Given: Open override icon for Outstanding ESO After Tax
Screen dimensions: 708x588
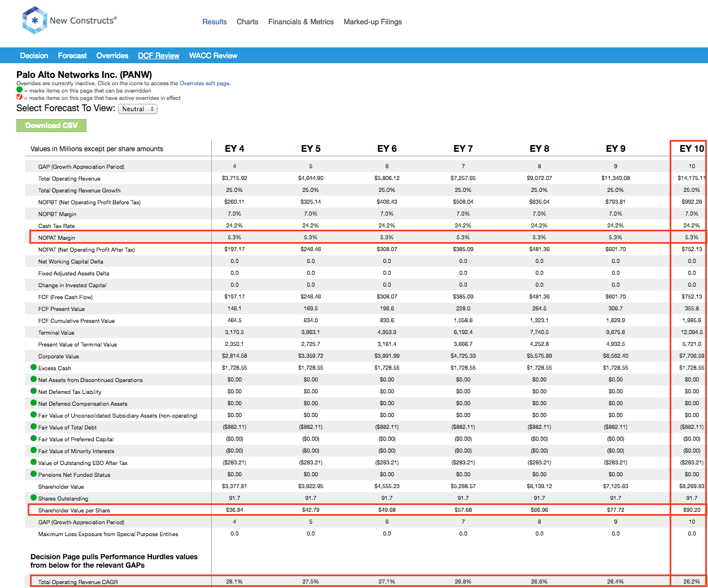Looking at the screenshot, I should tap(34, 462).
